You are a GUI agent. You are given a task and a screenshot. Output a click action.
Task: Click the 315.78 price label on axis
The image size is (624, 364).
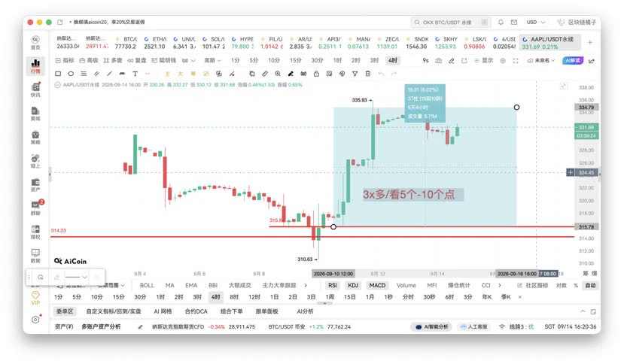(x=586, y=227)
